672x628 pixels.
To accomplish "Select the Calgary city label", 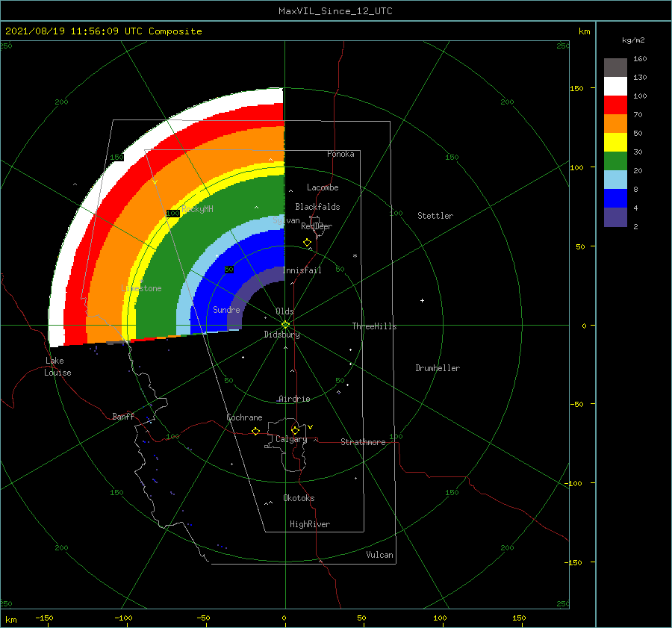I will [x=291, y=439].
